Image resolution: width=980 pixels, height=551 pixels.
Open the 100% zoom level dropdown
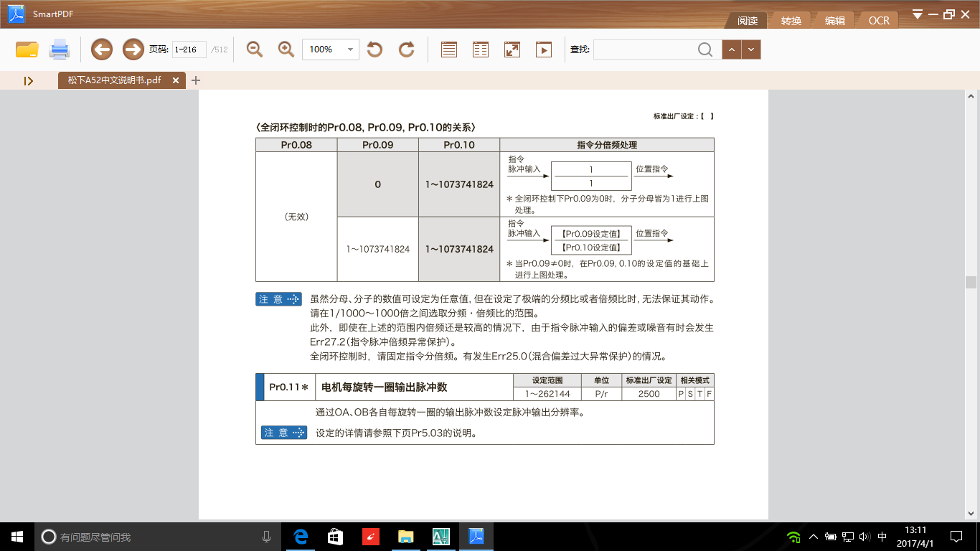click(351, 50)
